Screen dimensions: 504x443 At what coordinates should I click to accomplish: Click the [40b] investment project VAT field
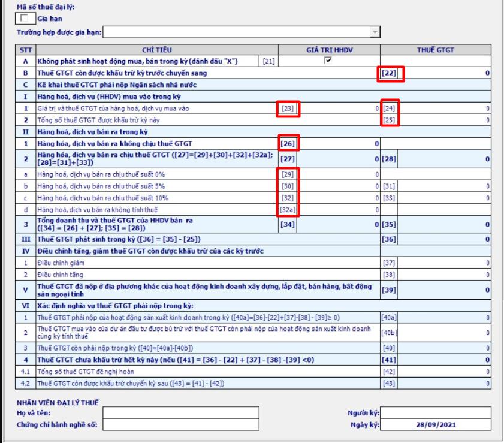pyautogui.click(x=445, y=333)
